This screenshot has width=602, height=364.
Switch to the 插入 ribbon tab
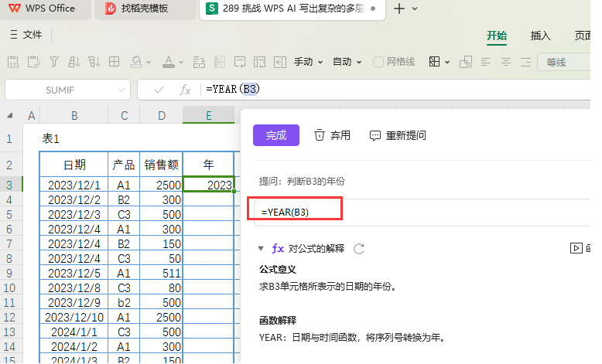pyautogui.click(x=540, y=36)
